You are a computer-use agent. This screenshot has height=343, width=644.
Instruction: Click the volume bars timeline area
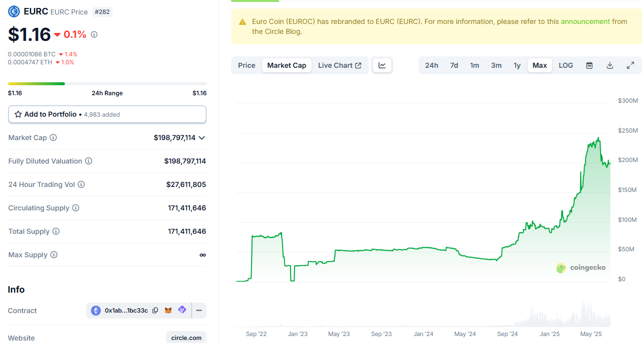tap(423, 313)
